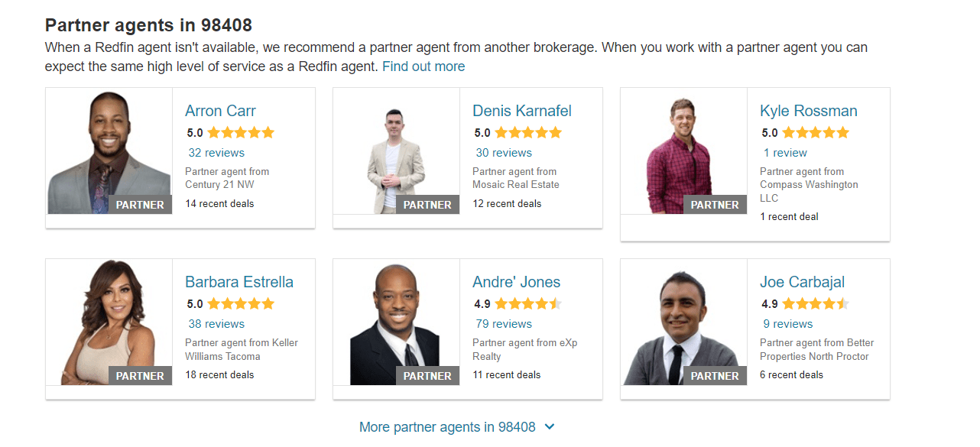Viewport: 980px width, 447px height.
Task: Expand the More partner agents in 98408 section
Action: pyautogui.click(x=445, y=426)
